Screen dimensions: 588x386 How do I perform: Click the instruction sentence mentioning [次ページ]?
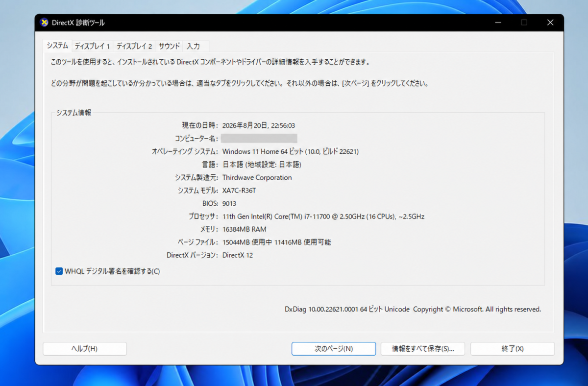click(x=240, y=83)
